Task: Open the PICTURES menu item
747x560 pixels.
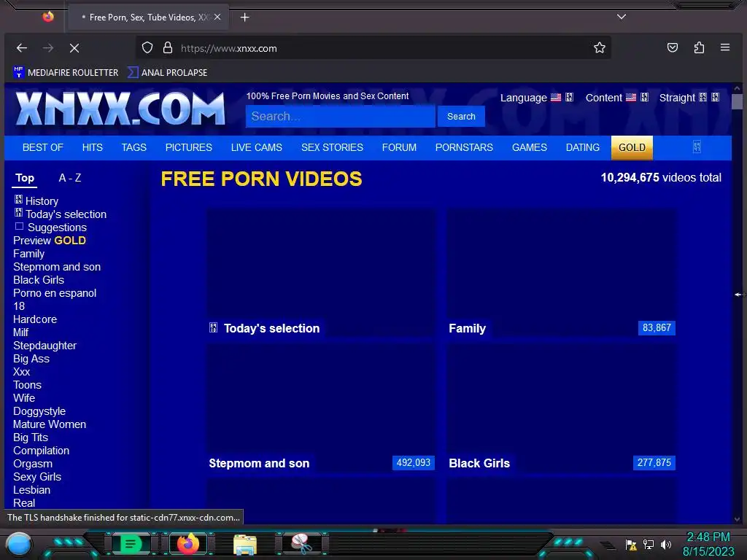Action: pyautogui.click(x=189, y=147)
